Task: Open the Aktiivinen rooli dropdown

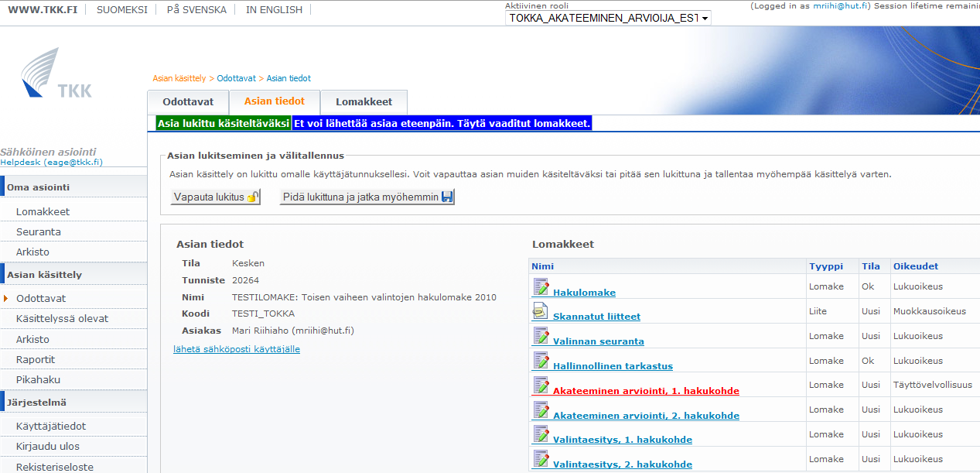Action: coord(608,18)
